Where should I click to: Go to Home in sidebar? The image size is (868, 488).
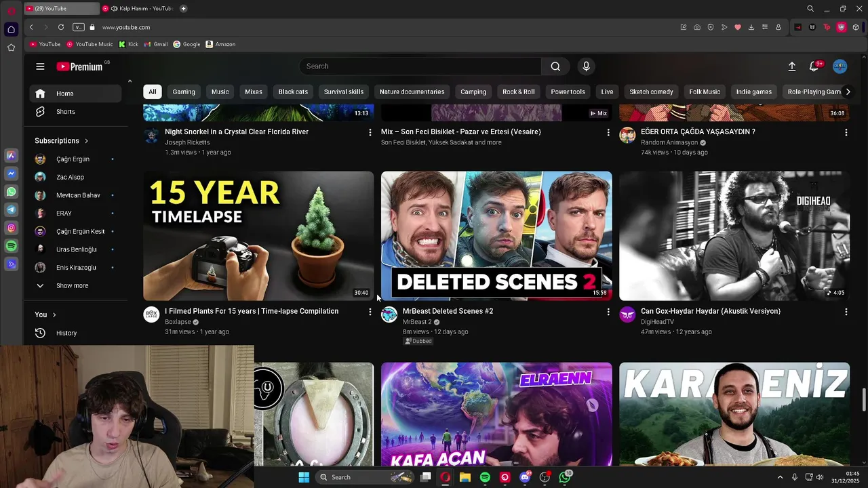pyautogui.click(x=75, y=94)
